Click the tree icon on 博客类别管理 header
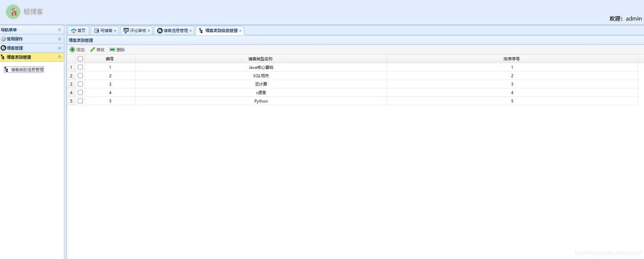644x259 pixels. coord(3,57)
